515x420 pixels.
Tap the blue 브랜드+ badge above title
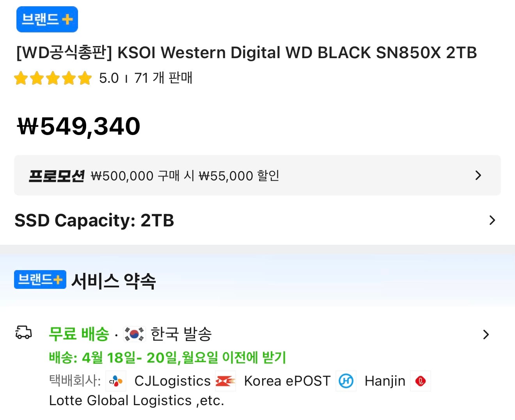pos(47,19)
